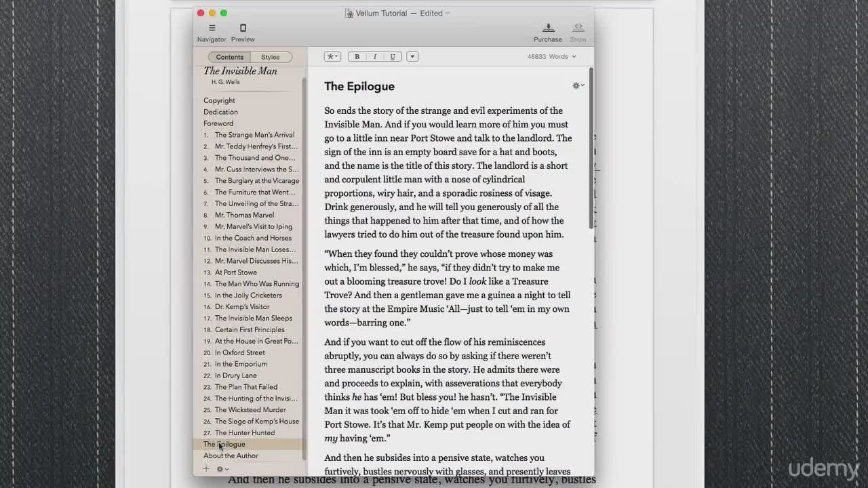Open chapter The Hunting of the Invisi…
The image size is (868, 488).
(x=256, y=399)
